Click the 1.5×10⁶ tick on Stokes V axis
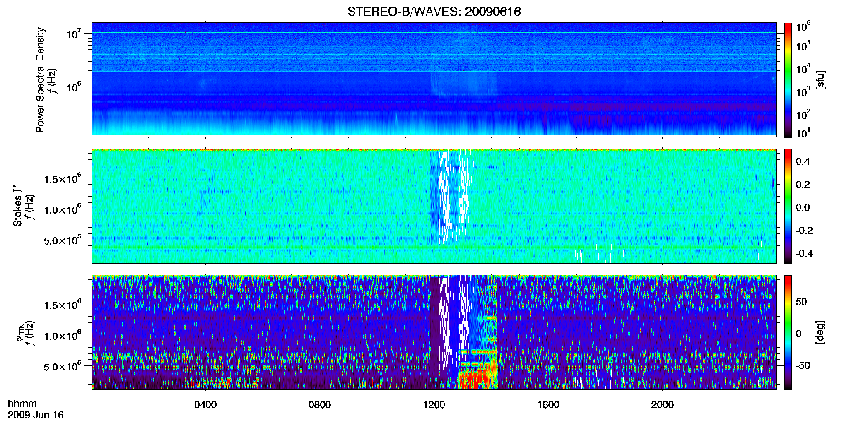Screen dimensions: 868x447 tap(63, 178)
